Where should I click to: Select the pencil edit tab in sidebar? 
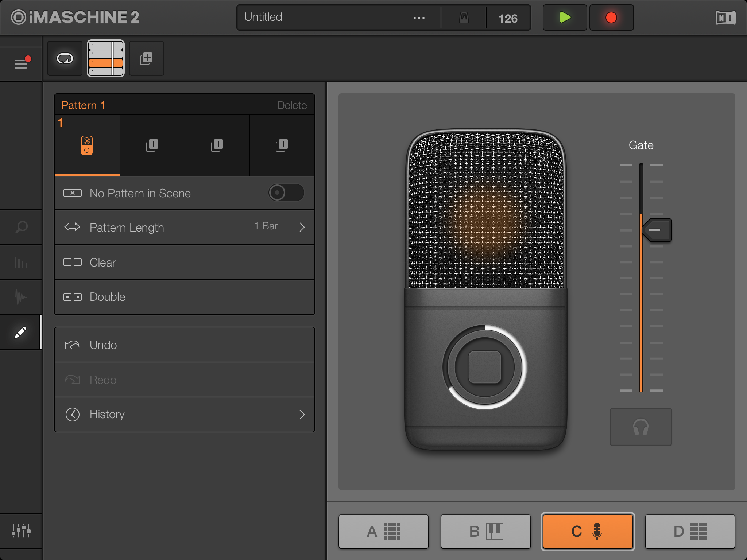pyautogui.click(x=21, y=332)
